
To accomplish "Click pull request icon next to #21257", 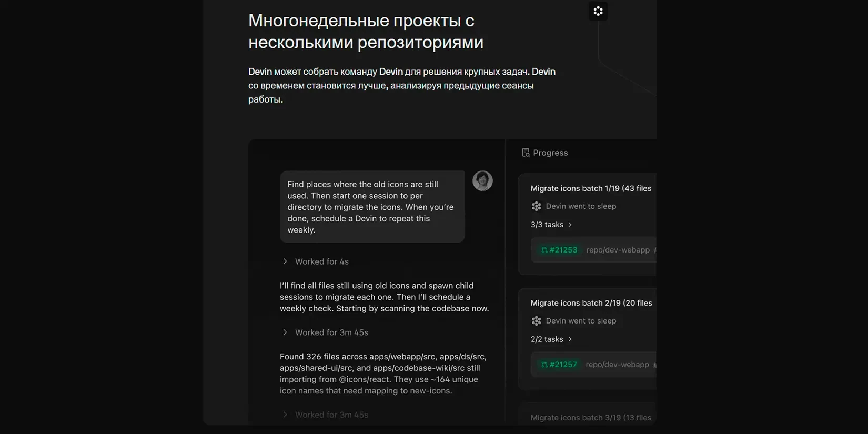I will click(x=544, y=365).
